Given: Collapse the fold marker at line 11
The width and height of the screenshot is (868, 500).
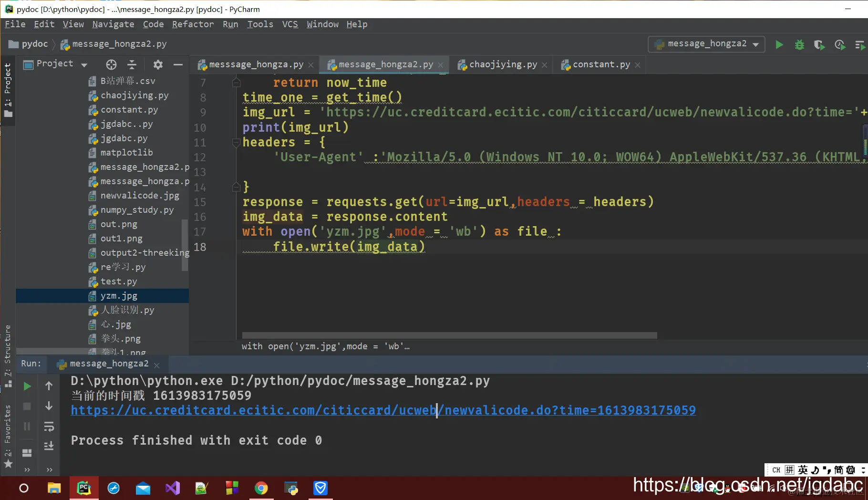Looking at the screenshot, I should tap(236, 142).
